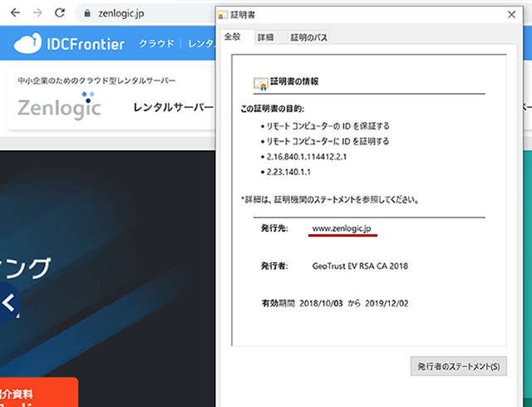Click the orange 紹介資料 download button
The image size is (532, 407).
click(x=37, y=392)
